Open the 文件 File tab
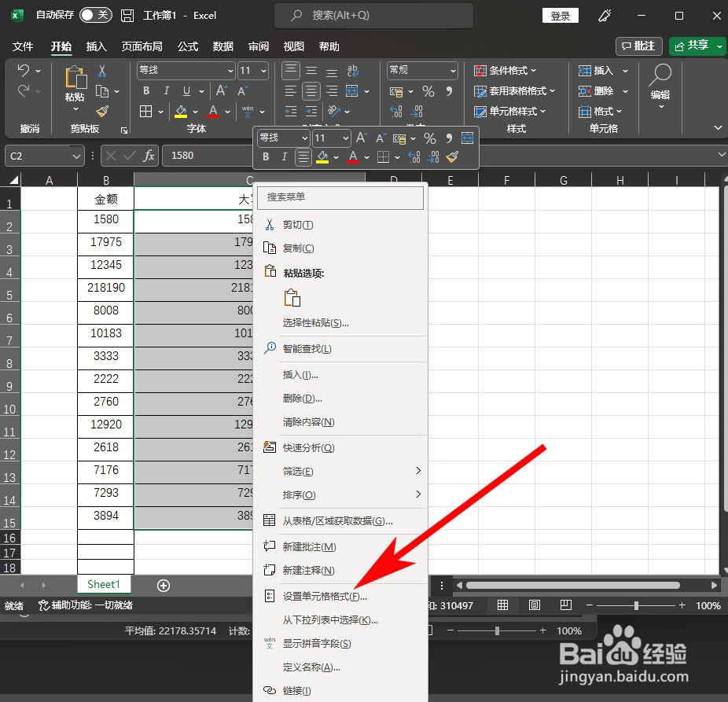 [23, 46]
